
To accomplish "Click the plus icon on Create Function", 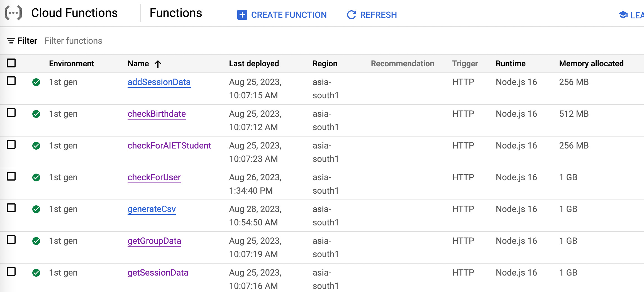I will (242, 15).
